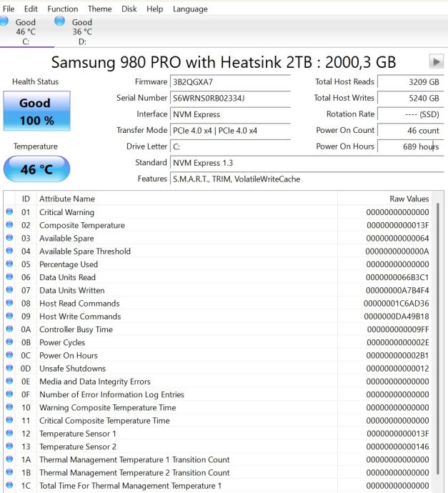Click the Good 100 % health status button

[36, 111]
